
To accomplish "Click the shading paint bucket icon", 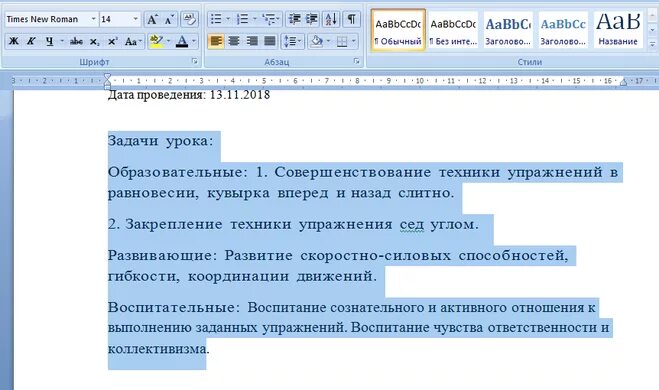I will pyautogui.click(x=316, y=41).
